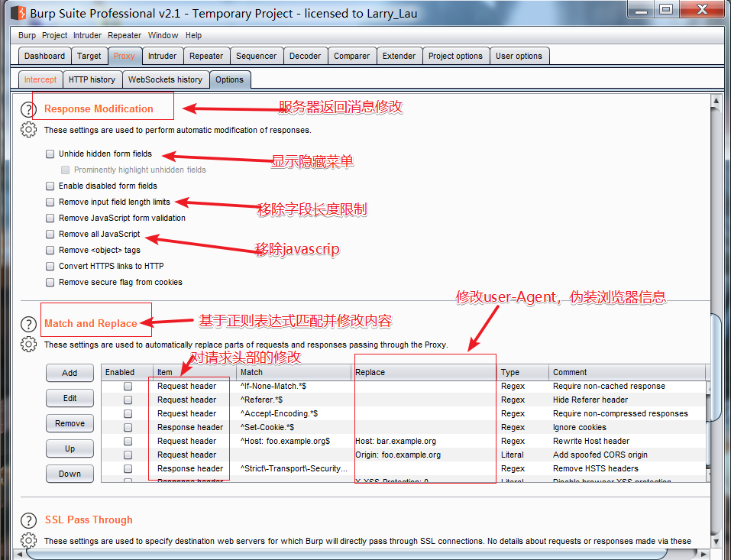Sort table by Comment column header
Image resolution: width=731 pixels, height=560 pixels.
(x=627, y=372)
